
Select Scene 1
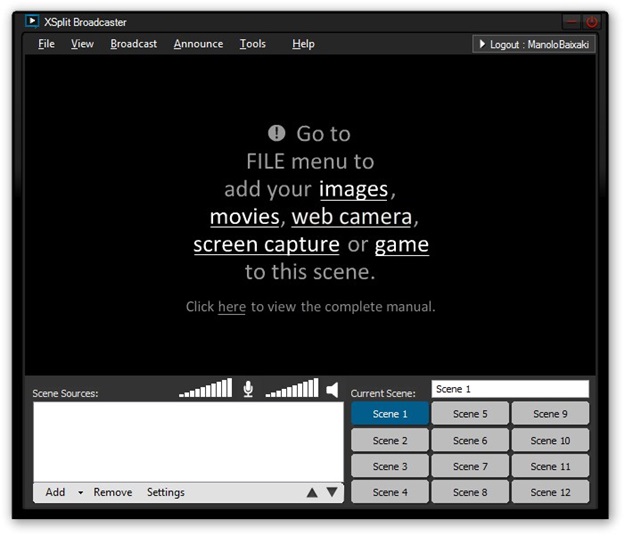click(x=390, y=414)
